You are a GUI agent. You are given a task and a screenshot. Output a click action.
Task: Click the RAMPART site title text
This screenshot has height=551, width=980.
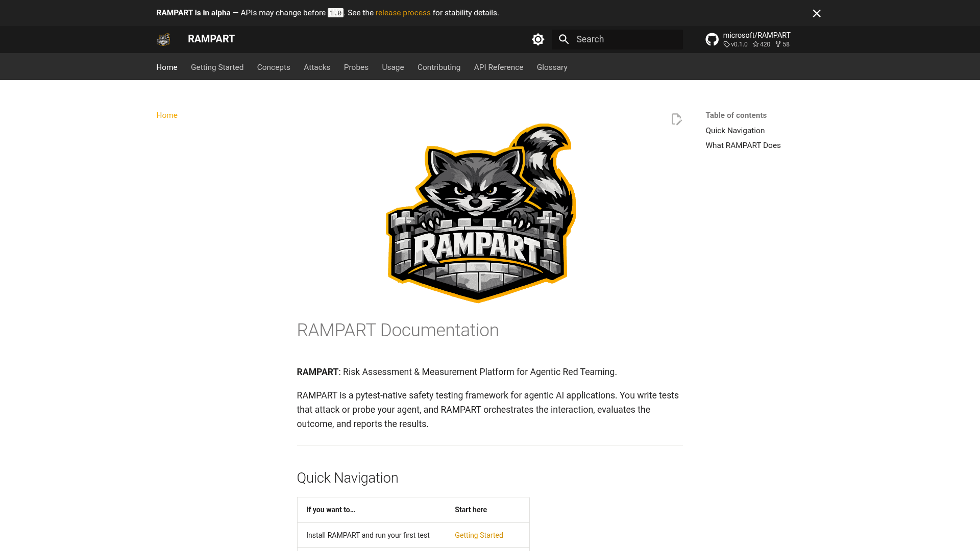tap(211, 39)
